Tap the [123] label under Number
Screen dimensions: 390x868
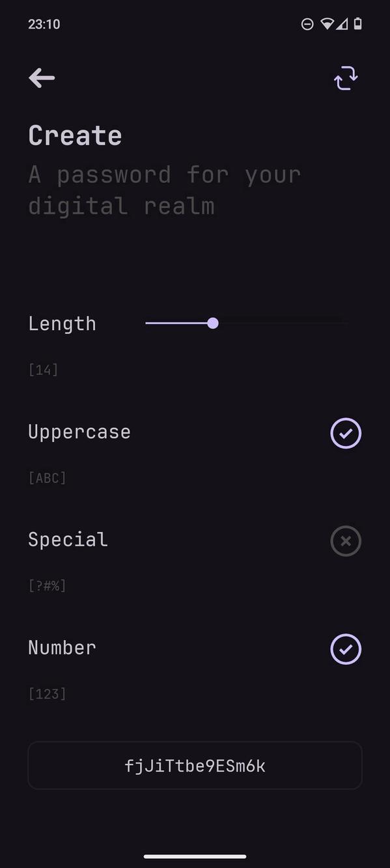[x=47, y=693]
